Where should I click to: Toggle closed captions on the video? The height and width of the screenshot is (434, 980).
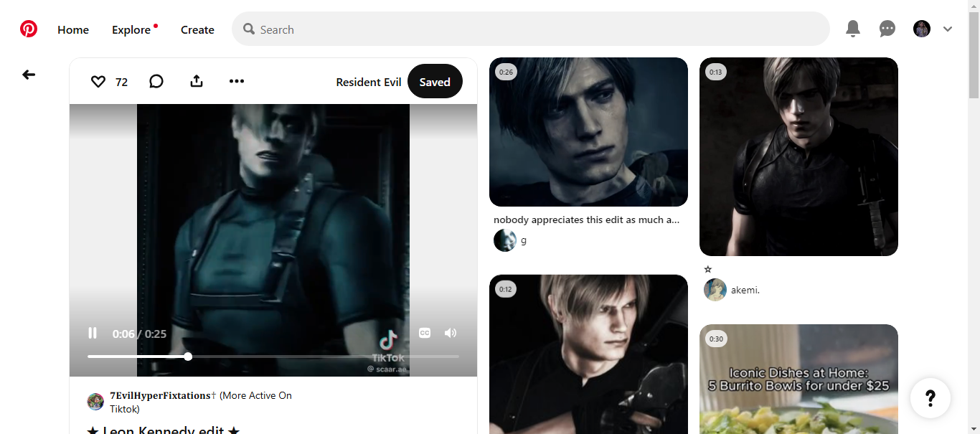tap(425, 333)
